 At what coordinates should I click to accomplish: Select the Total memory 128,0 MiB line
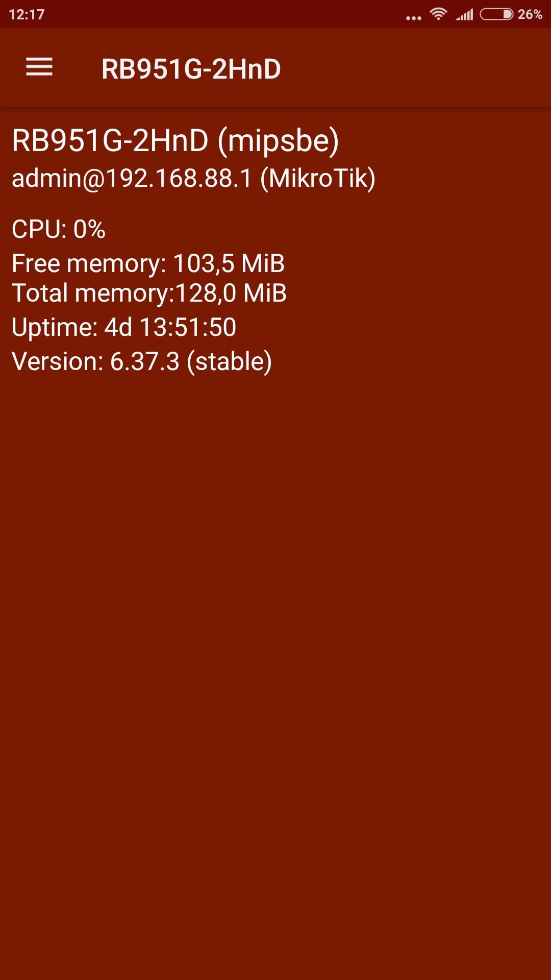point(149,293)
